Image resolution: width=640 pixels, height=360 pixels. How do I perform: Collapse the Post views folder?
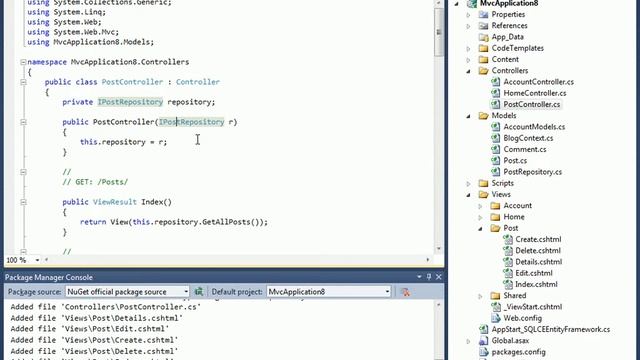point(480,229)
